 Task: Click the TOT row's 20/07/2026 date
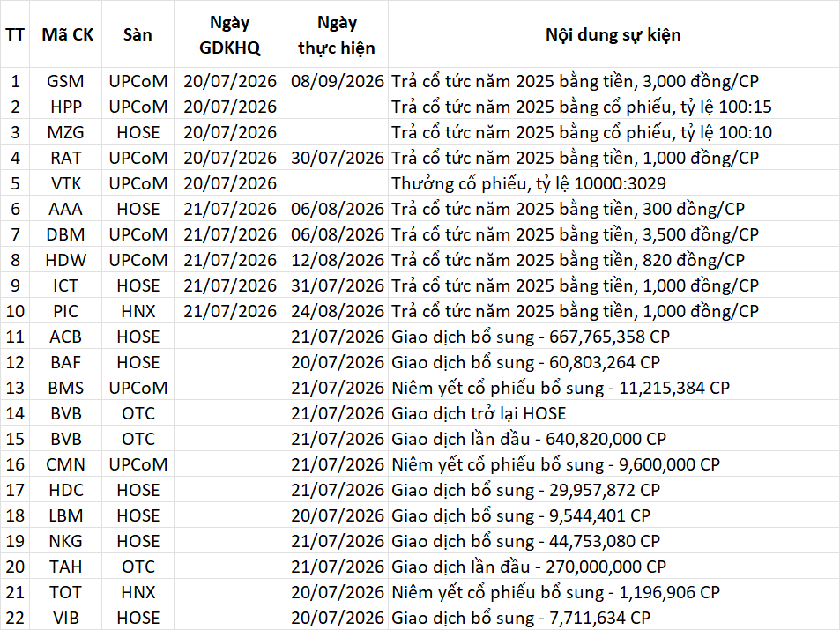pyautogui.click(x=337, y=592)
